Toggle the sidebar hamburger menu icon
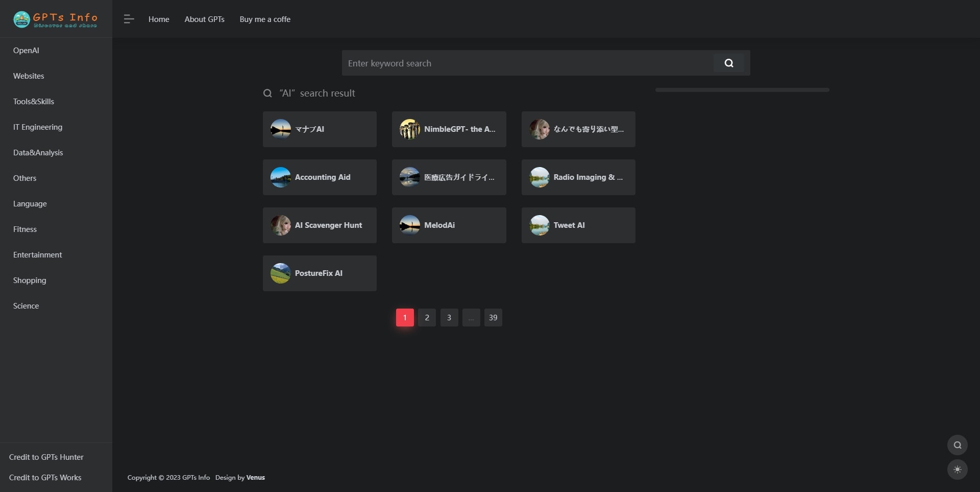 pyautogui.click(x=129, y=19)
